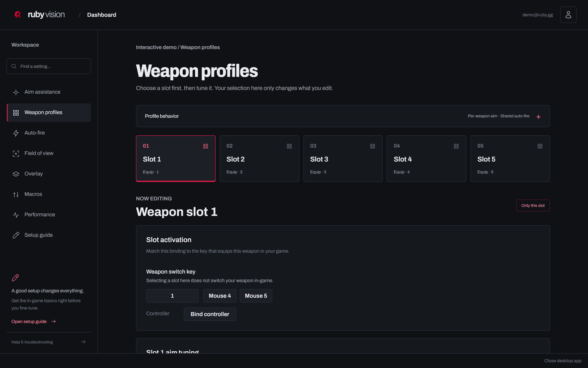This screenshot has width=588, height=368.
Task: Open Help & troubleshooting
Action: click(x=49, y=342)
